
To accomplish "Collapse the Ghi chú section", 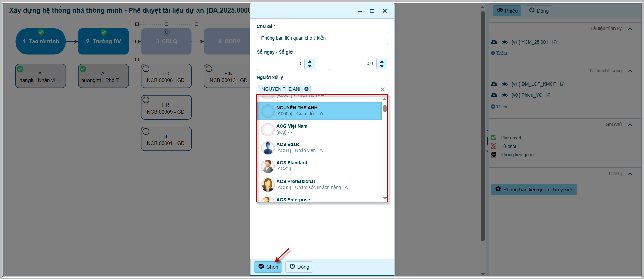I will pyautogui.click(x=630, y=125).
